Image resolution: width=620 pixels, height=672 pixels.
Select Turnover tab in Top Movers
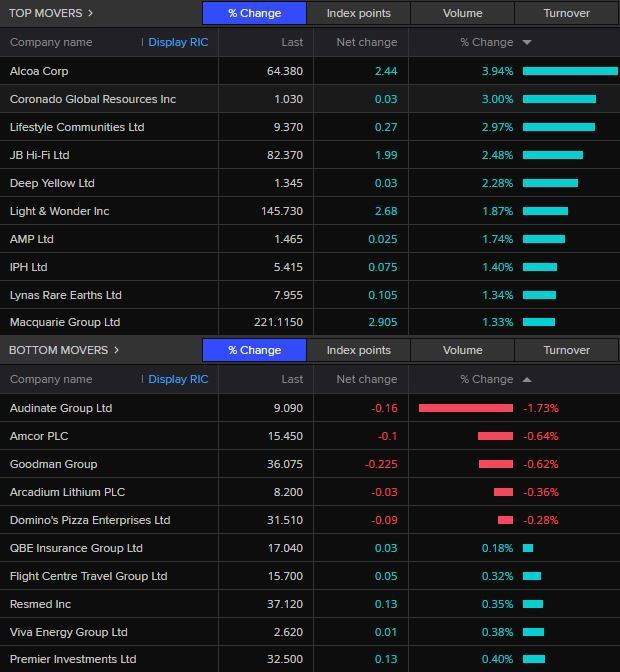pos(566,13)
